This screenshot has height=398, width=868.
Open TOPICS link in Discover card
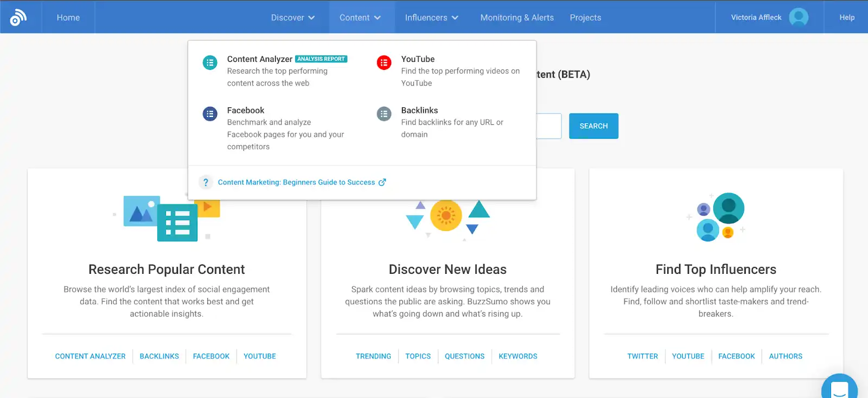pyautogui.click(x=418, y=356)
